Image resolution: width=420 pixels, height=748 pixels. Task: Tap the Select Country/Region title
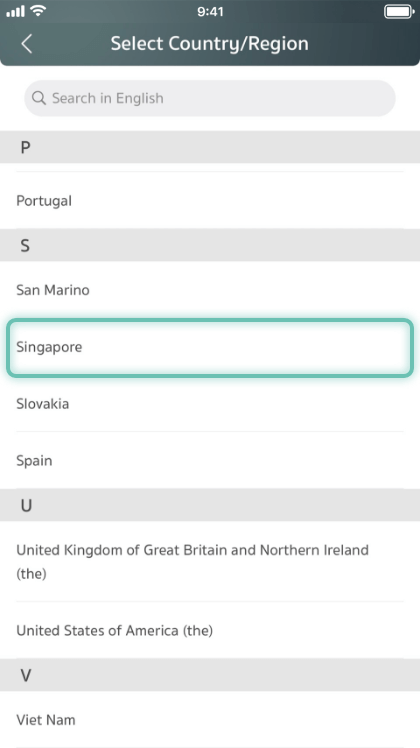click(210, 44)
